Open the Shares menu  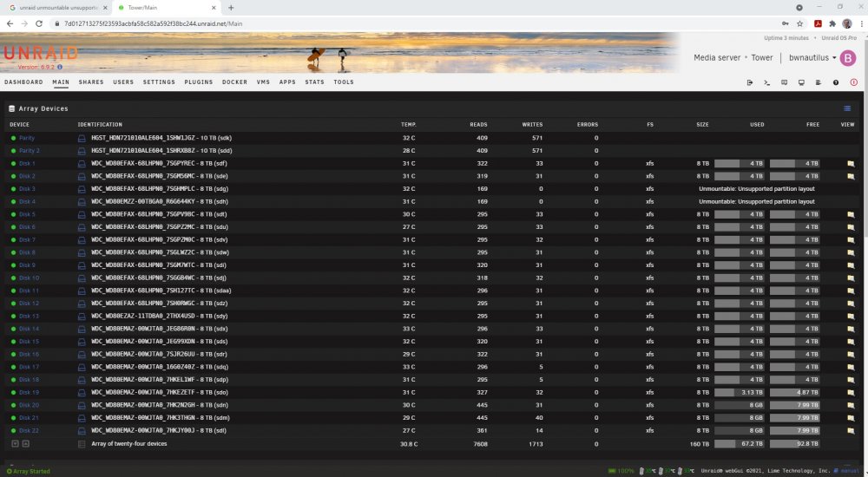point(91,82)
